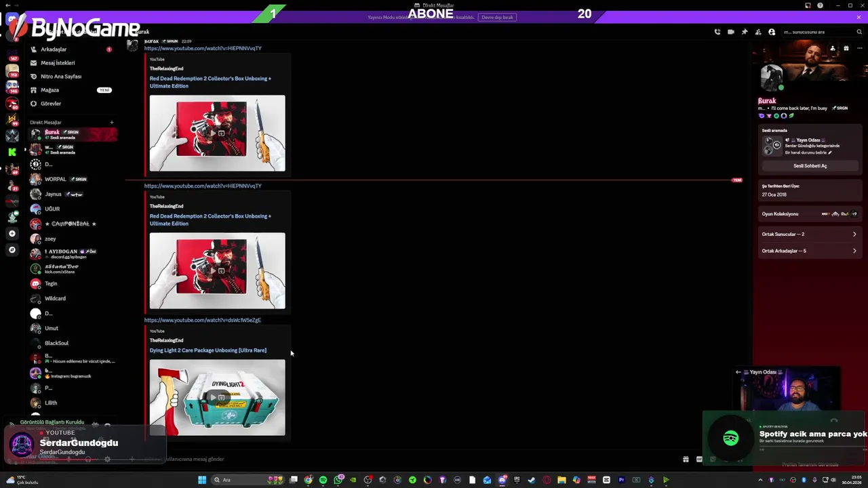Open File Explorer from the taskbar

(561, 480)
